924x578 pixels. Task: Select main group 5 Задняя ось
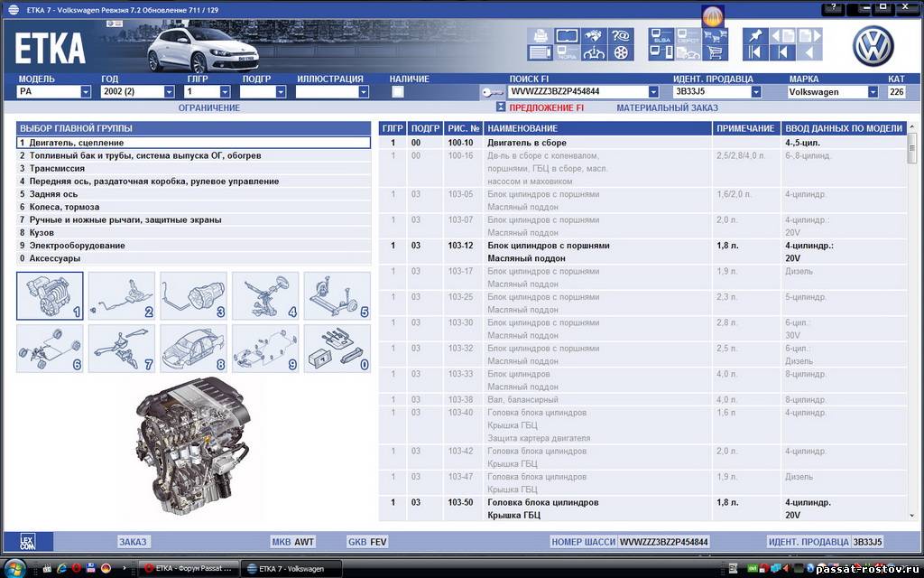194,194
